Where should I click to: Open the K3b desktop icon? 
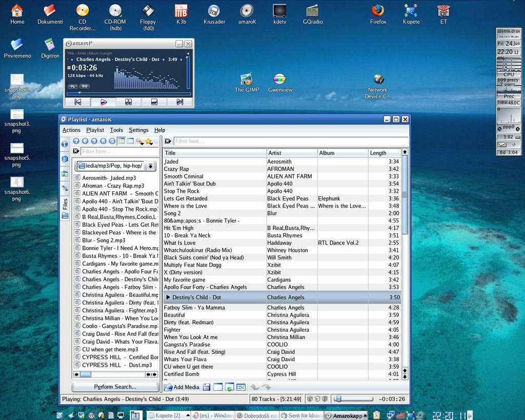[x=181, y=14]
